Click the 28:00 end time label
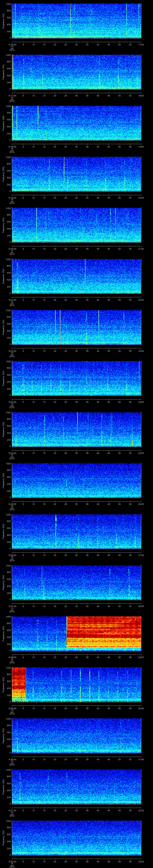Screen dimensions: 153x868 141,606
